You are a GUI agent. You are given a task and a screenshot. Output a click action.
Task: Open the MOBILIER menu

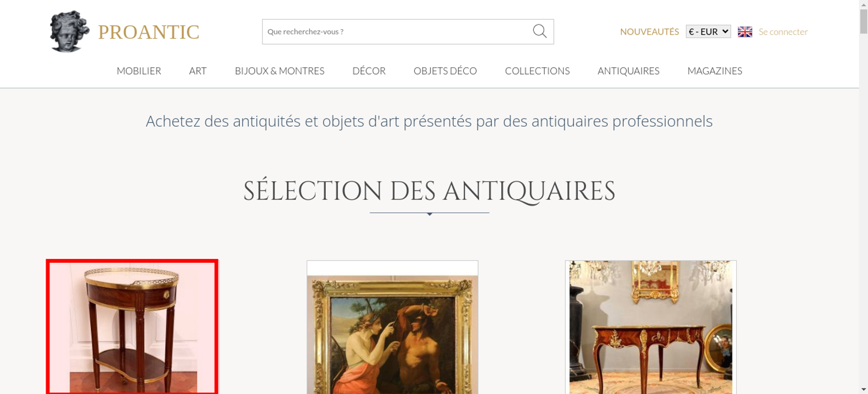(139, 71)
